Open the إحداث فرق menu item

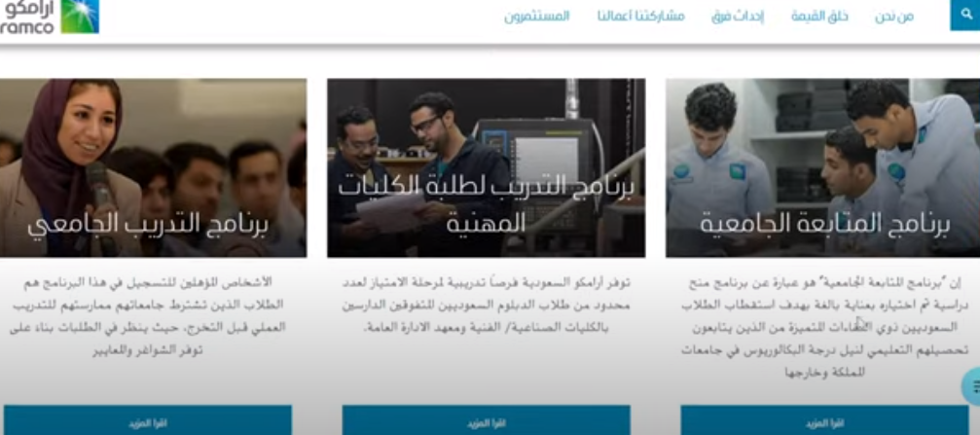pos(738,17)
